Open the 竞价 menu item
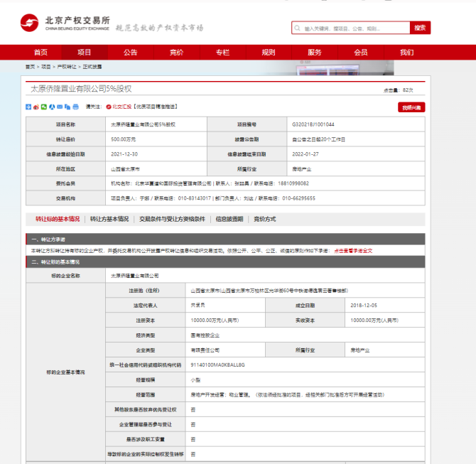Screen dimensions: 476x464 (x=177, y=53)
